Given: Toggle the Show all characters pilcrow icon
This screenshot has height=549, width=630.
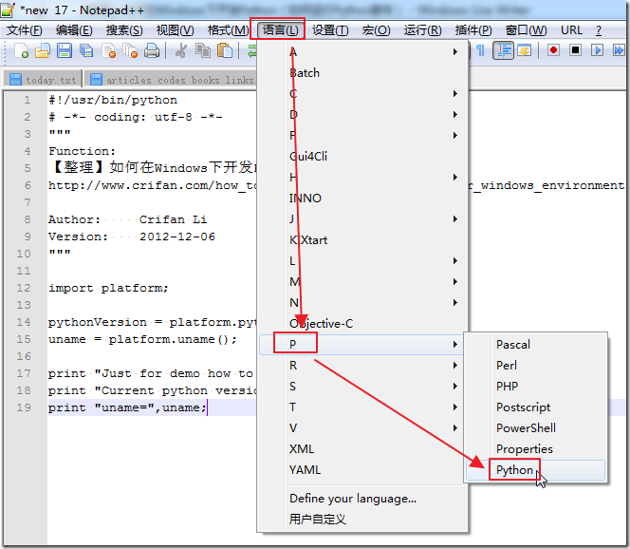Looking at the screenshot, I should click(x=480, y=51).
